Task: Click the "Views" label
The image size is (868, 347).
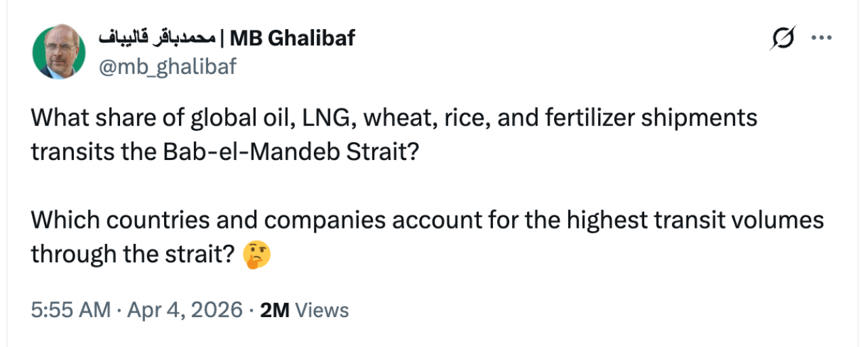Action: 322,310
